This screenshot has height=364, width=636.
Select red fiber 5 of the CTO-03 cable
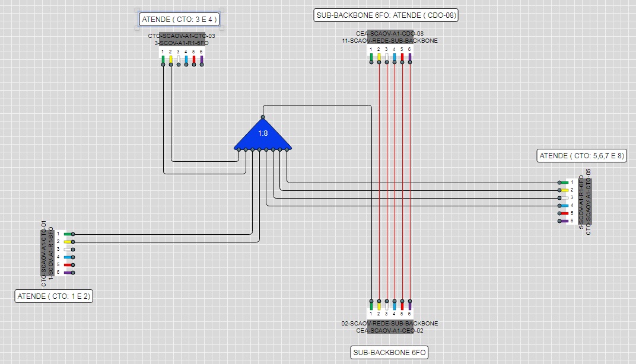pos(194,59)
